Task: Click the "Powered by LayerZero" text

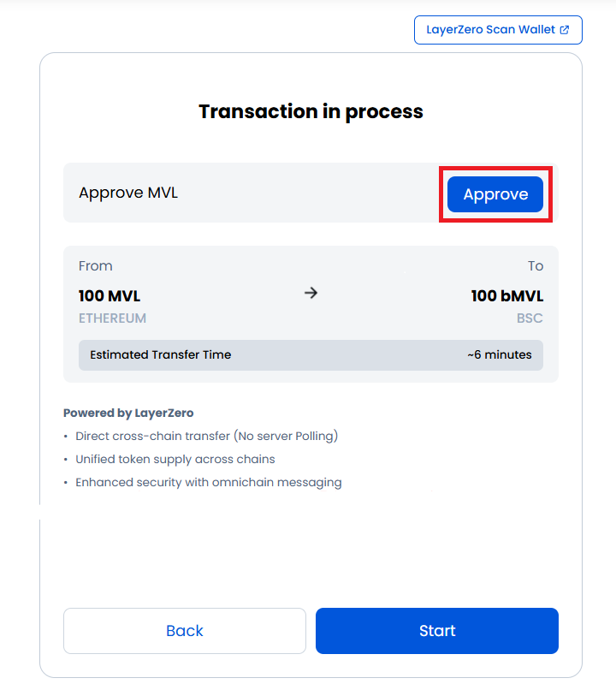Action: point(128,413)
